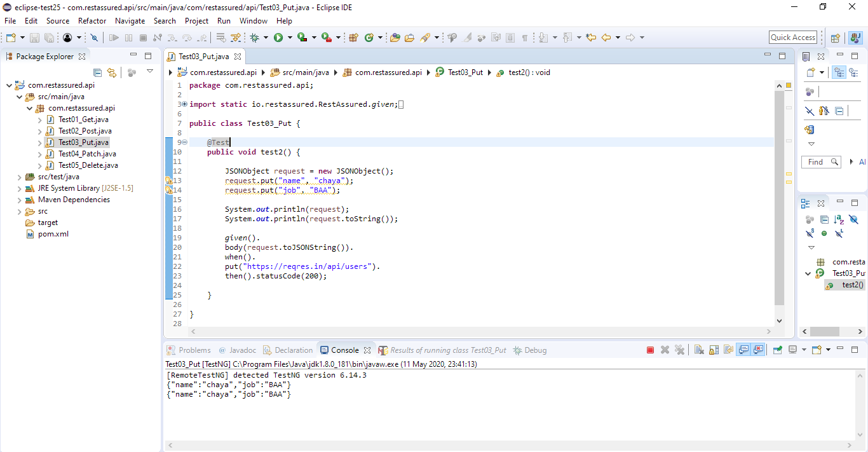The image size is (868, 452).
Task: Open the Run button dropdown arrow
Action: coord(290,37)
